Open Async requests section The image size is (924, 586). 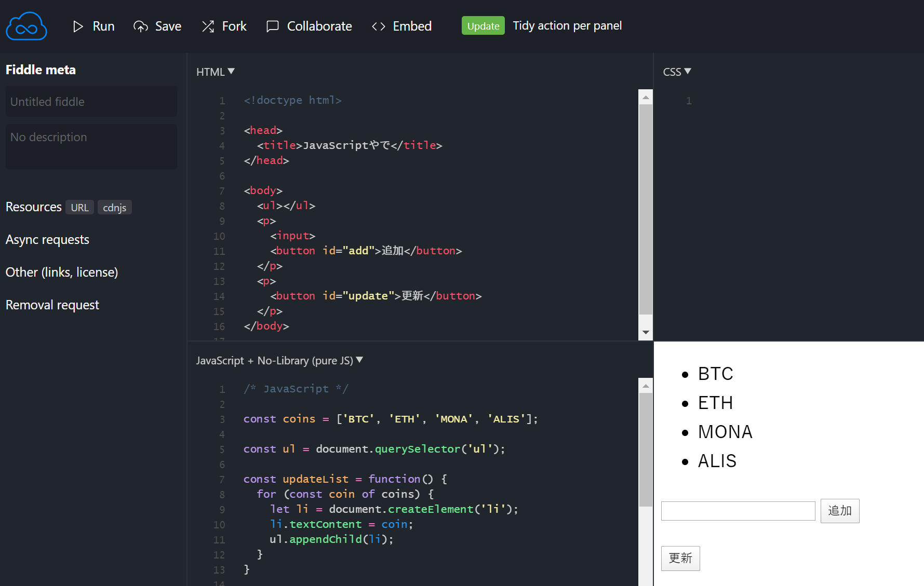pos(47,240)
